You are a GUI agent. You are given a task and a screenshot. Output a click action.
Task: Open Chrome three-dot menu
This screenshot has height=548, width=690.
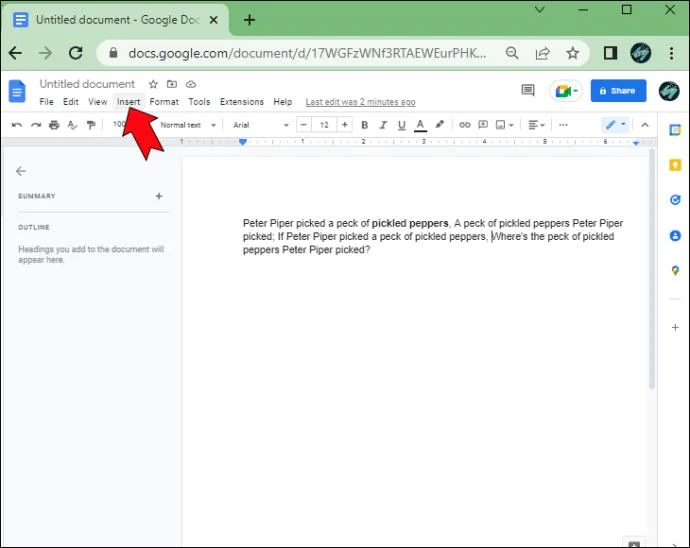[672, 53]
